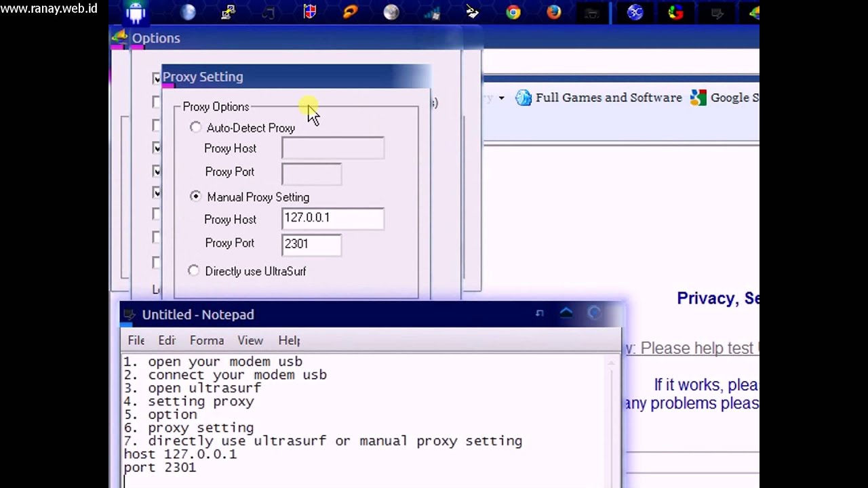Open the silver sphere taskbar icon
The width and height of the screenshot is (868, 488).
[x=391, y=12]
